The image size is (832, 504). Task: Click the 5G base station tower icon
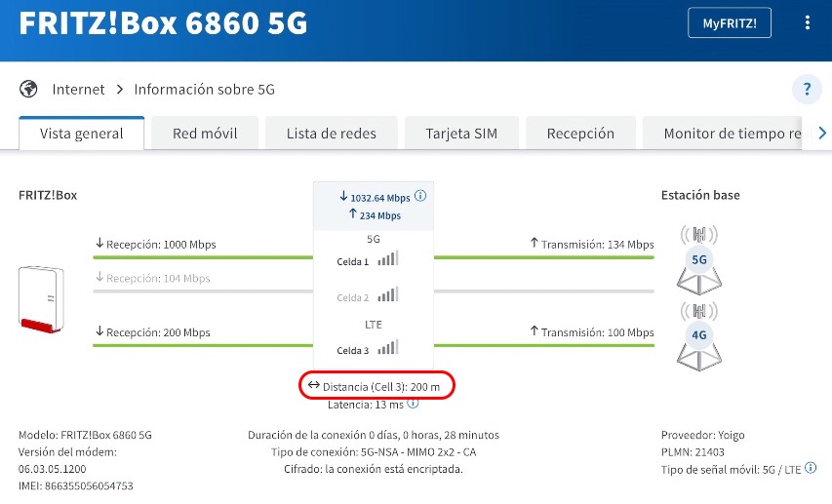coord(698,260)
